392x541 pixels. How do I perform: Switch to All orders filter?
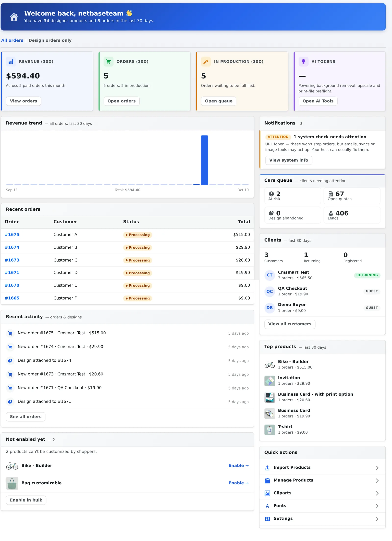(12, 40)
